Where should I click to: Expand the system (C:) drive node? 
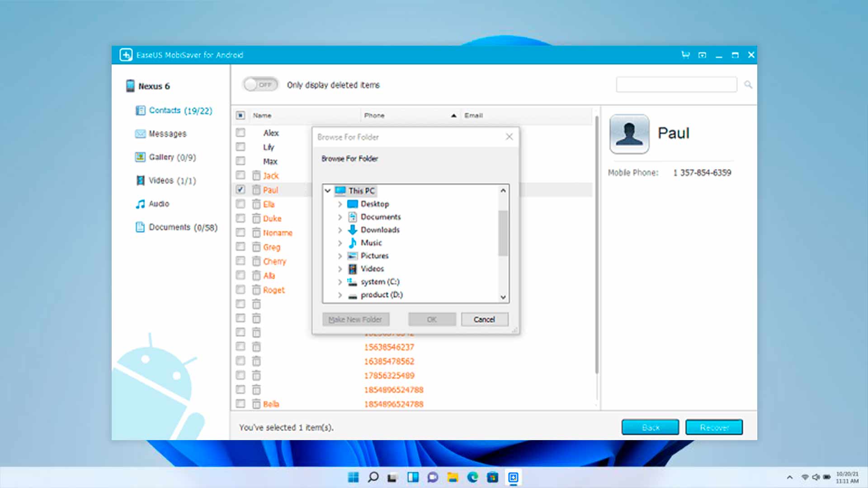[340, 282]
